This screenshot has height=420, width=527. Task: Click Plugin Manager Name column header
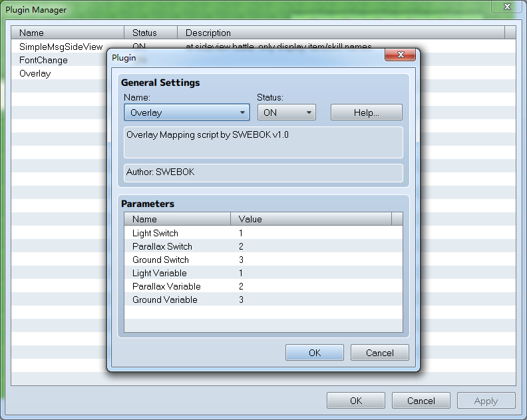pos(68,33)
